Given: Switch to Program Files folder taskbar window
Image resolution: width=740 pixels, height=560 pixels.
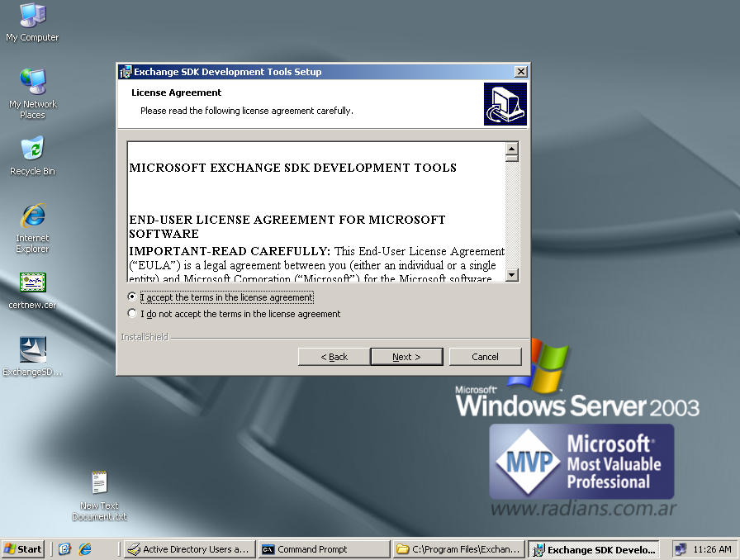Looking at the screenshot, I should tap(458, 549).
